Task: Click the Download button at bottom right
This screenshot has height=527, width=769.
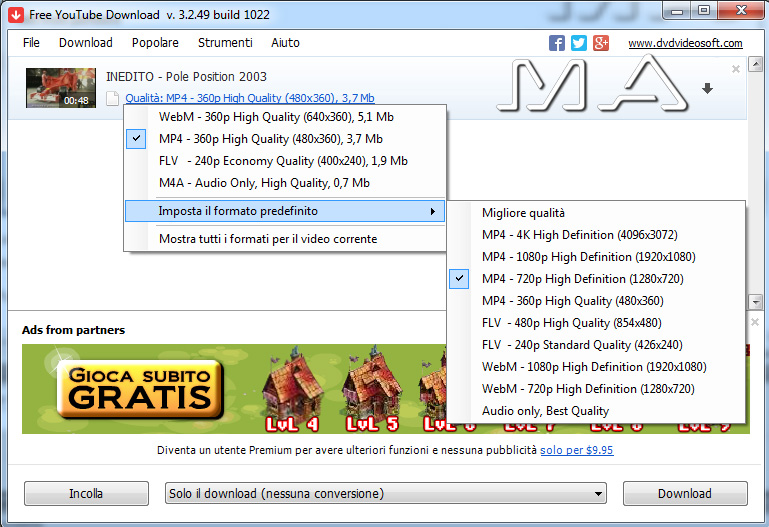Action: tap(685, 493)
